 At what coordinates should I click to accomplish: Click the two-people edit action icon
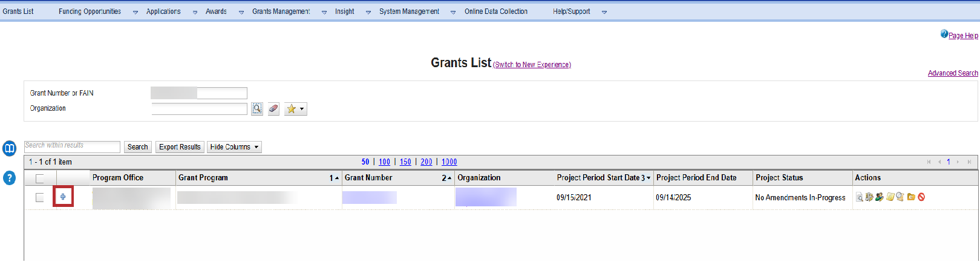[x=880, y=197]
